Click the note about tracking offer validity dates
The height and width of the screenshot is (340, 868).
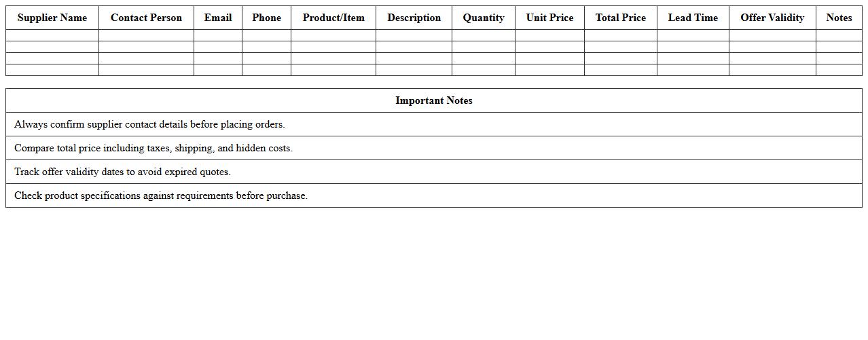[122, 172]
